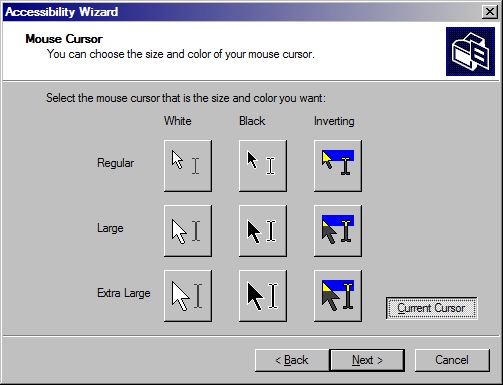This screenshot has width=503, height=385.
Task: Choose the Regular Black cursor option
Action: pyautogui.click(x=263, y=166)
